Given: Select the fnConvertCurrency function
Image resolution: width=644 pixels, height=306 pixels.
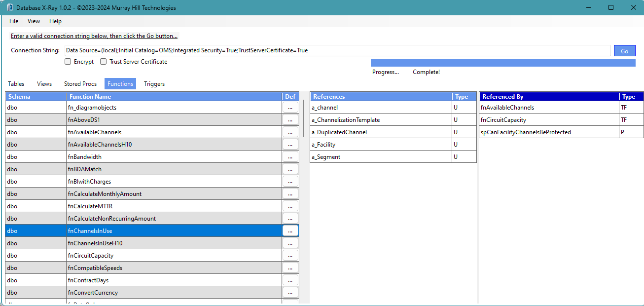Looking at the screenshot, I should click(x=175, y=292).
